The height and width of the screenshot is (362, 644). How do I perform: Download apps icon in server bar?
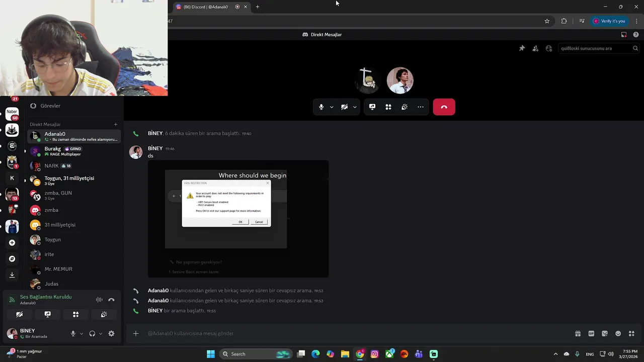point(12,275)
